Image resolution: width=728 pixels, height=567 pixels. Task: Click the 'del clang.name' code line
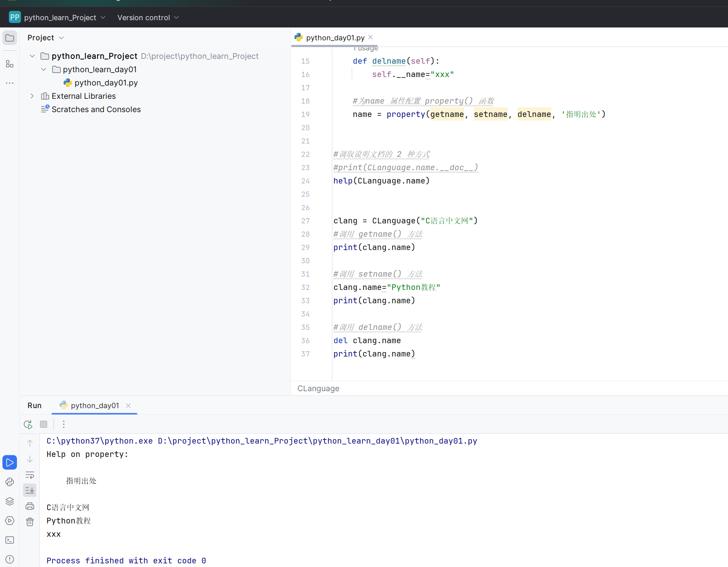click(x=367, y=341)
